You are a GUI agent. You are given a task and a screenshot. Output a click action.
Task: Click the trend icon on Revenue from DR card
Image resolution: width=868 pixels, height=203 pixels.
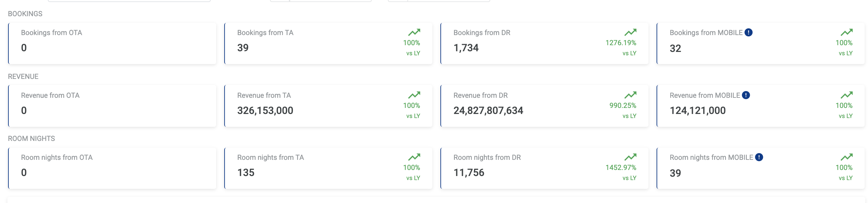click(x=630, y=95)
